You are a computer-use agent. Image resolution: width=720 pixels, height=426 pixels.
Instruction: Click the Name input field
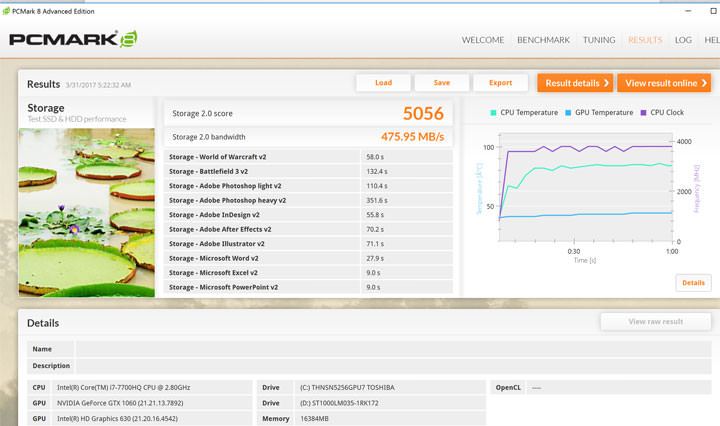click(395, 349)
